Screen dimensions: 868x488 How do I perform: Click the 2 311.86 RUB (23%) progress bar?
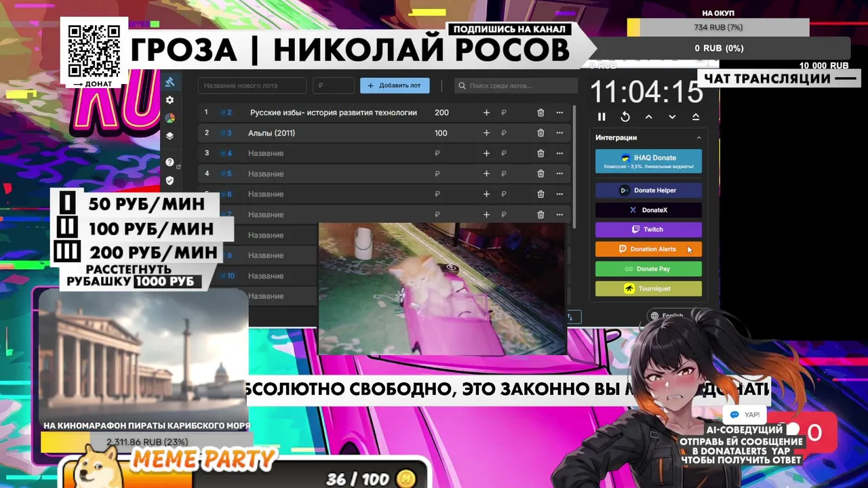pyautogui.click(x=147, y=442)
